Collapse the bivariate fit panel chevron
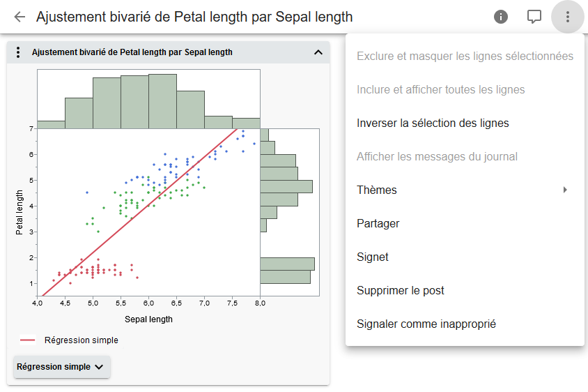The image size is (588, 392). (318, 52)
